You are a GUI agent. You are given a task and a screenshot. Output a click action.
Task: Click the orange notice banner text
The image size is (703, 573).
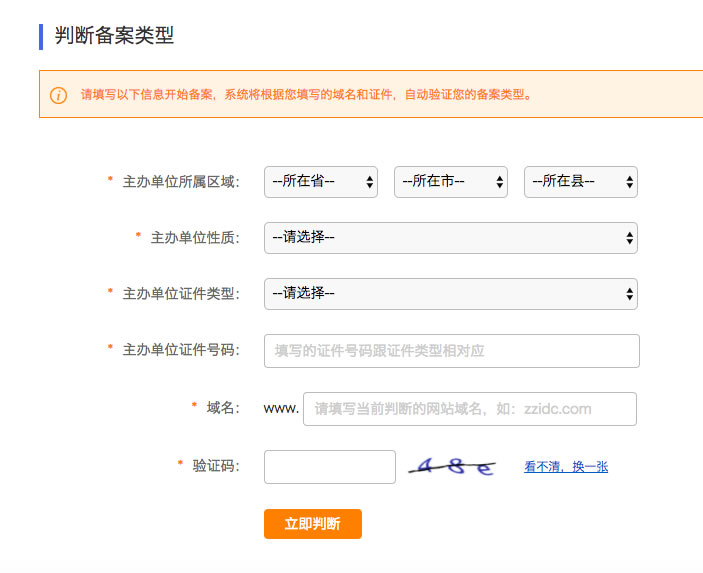(x=306, y=95)
